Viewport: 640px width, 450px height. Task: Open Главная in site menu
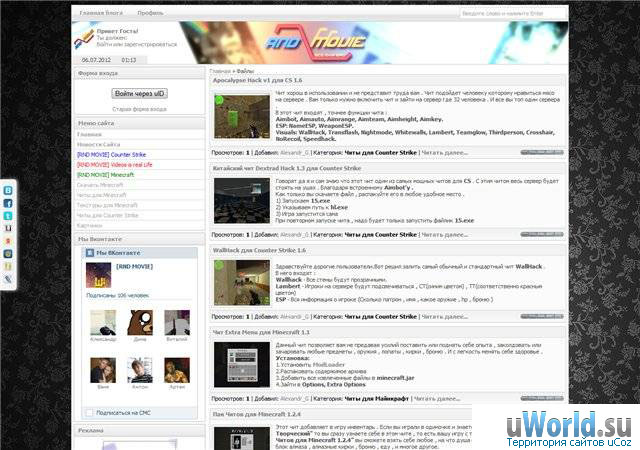tap(89, 134)
